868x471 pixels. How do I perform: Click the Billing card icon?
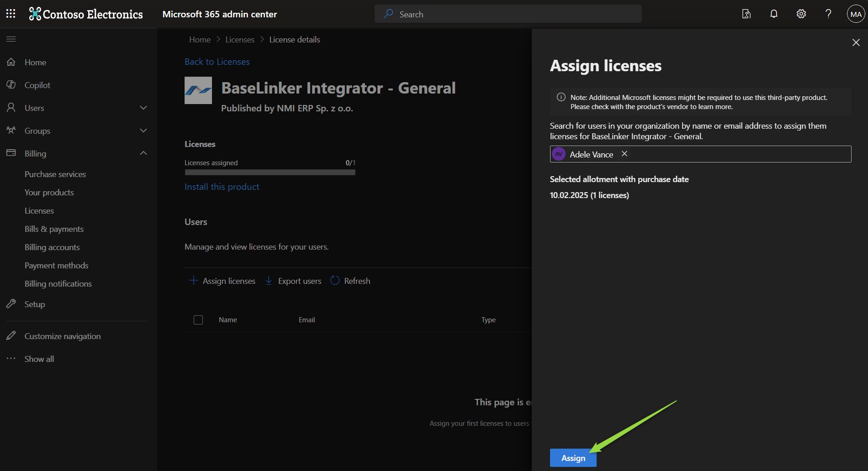point(11,153)
